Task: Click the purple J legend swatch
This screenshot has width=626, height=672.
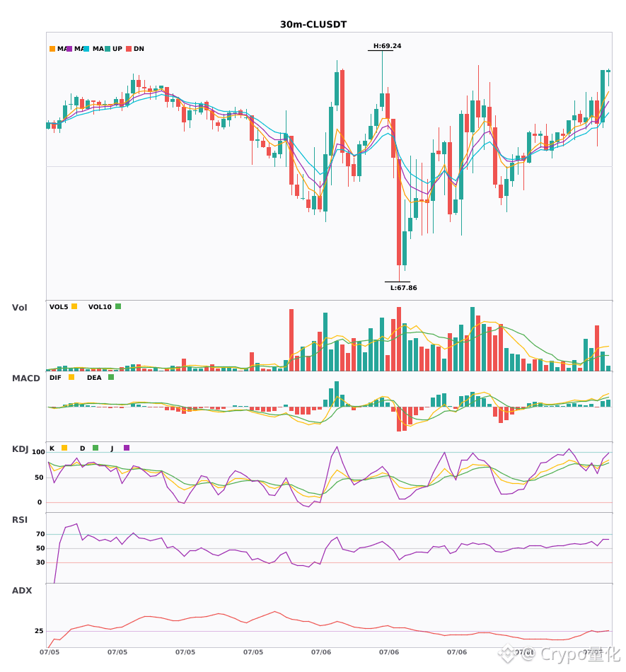Action: click(127, 448)
